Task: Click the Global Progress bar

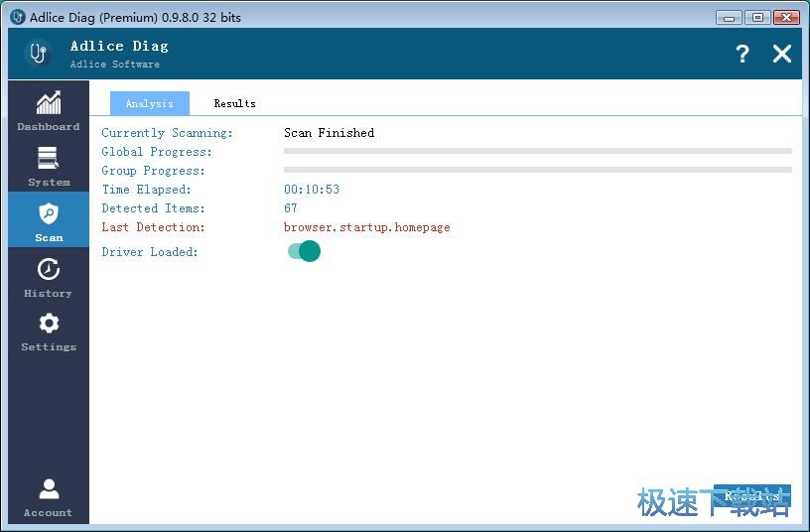Action: point(538,151)
